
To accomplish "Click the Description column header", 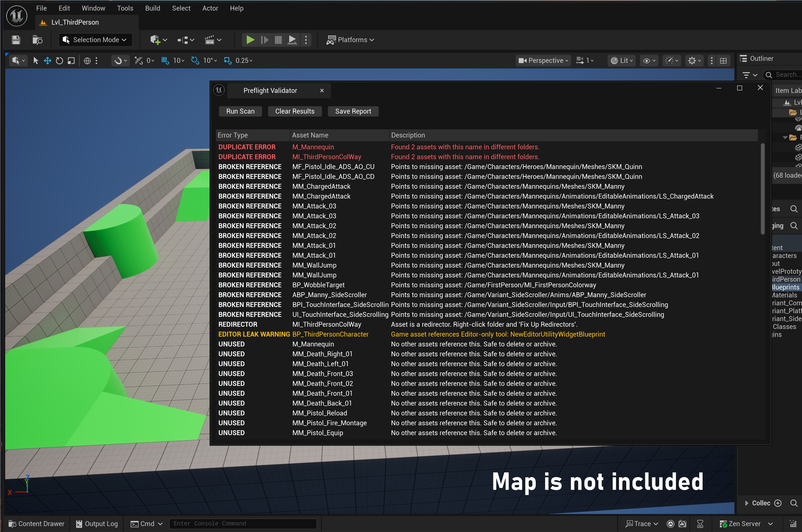I will (573, 135).
